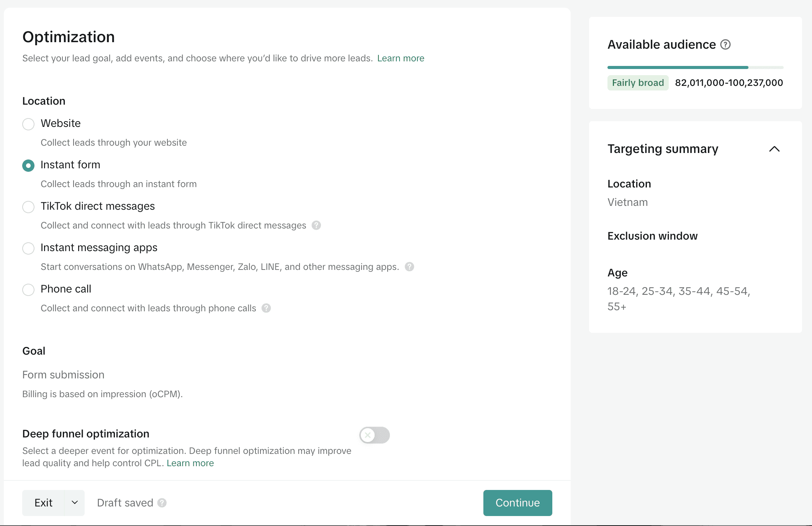Click Continue to proceed
Screen dimensions: 812x526
point(517,503)
